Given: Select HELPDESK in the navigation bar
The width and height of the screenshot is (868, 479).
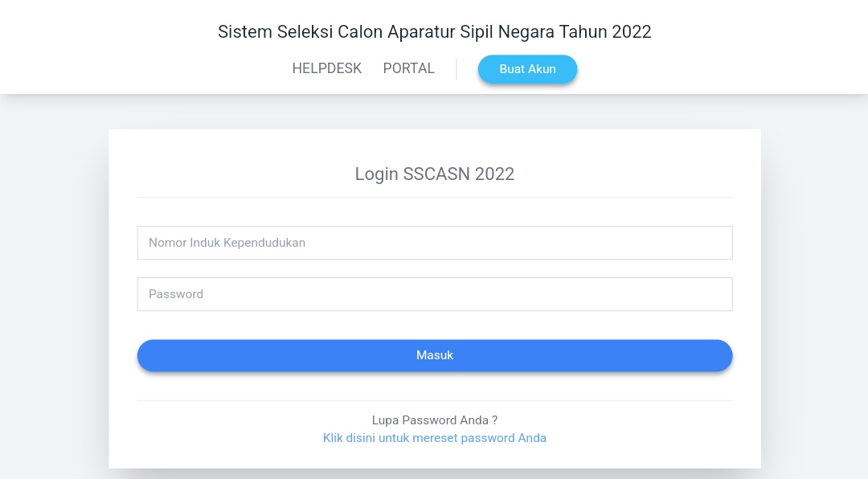Looking at the screenshot, I should click(326, 68).
